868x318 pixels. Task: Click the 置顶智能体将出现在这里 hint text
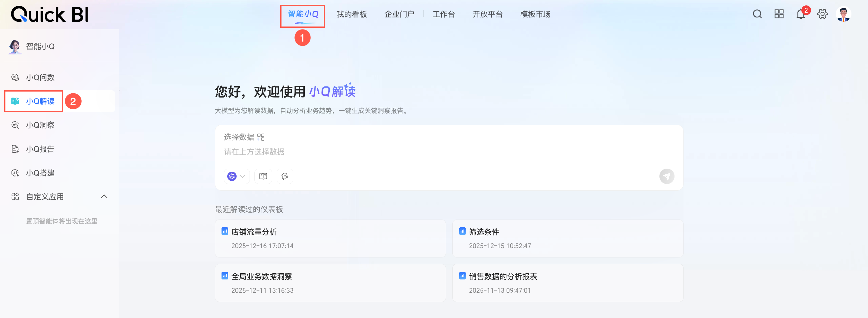pyautogui.click(x=62, y=221)
